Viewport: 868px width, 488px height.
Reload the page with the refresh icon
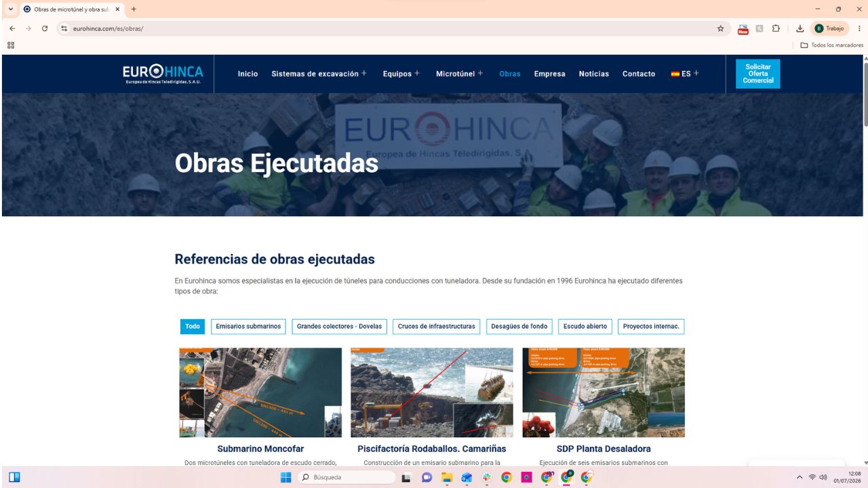(x=45, y=28)
